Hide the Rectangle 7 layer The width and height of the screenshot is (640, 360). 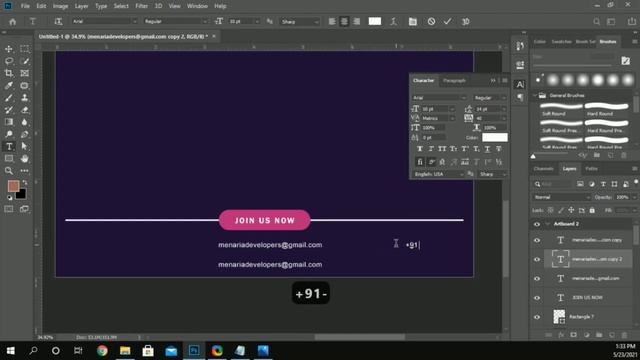(x=537, y=317)
